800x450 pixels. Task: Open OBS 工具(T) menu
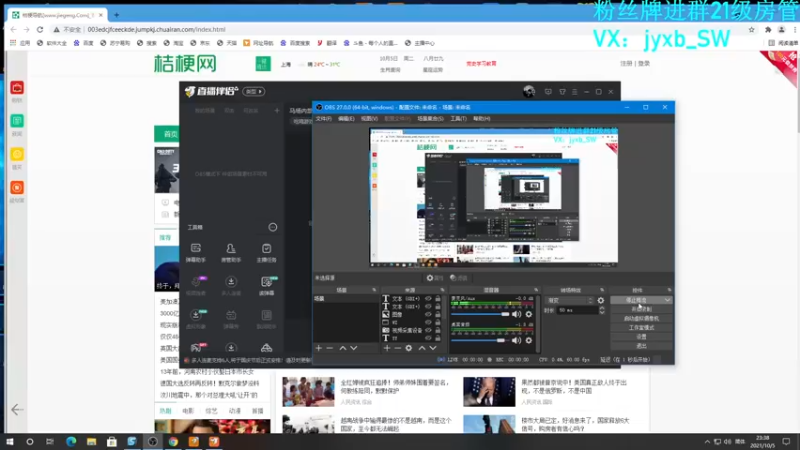point(458,118)
